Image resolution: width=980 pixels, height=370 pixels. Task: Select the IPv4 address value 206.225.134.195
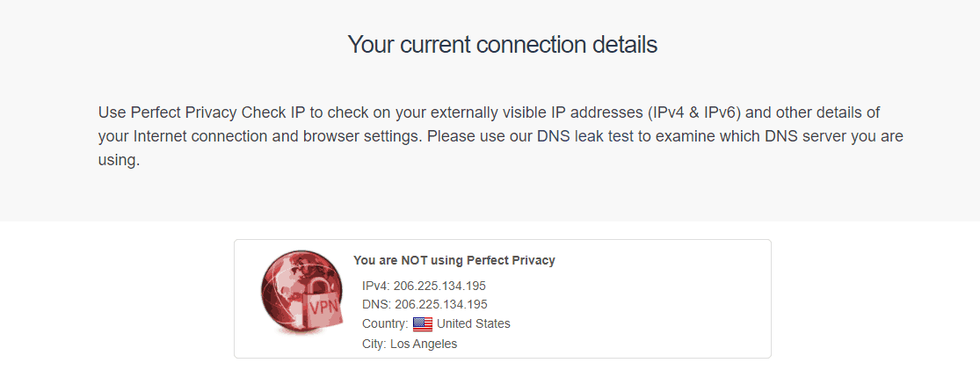point(439,286)
